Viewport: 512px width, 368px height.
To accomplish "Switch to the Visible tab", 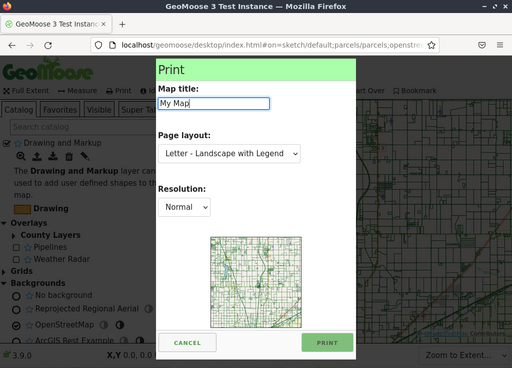I will pyautogui.click(x=99, y=110).
